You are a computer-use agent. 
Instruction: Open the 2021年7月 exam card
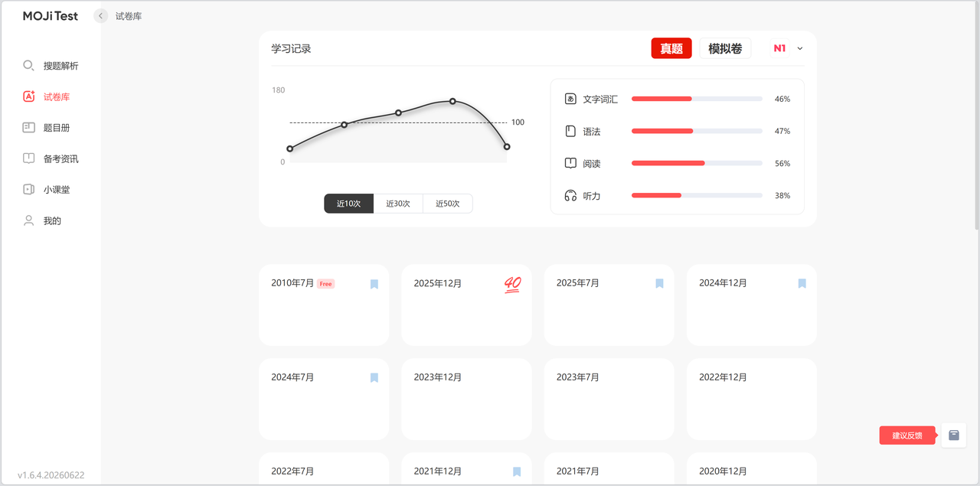(x=609, y=469)
